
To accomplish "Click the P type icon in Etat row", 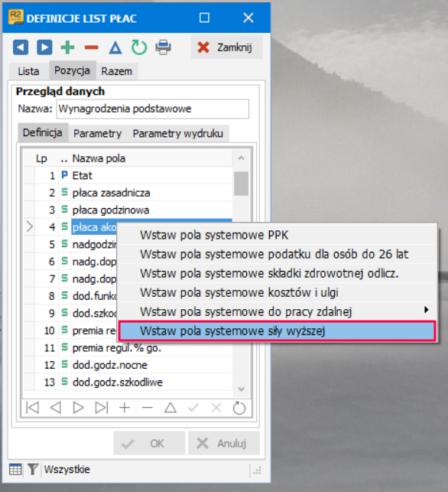I will coord(64,174).
